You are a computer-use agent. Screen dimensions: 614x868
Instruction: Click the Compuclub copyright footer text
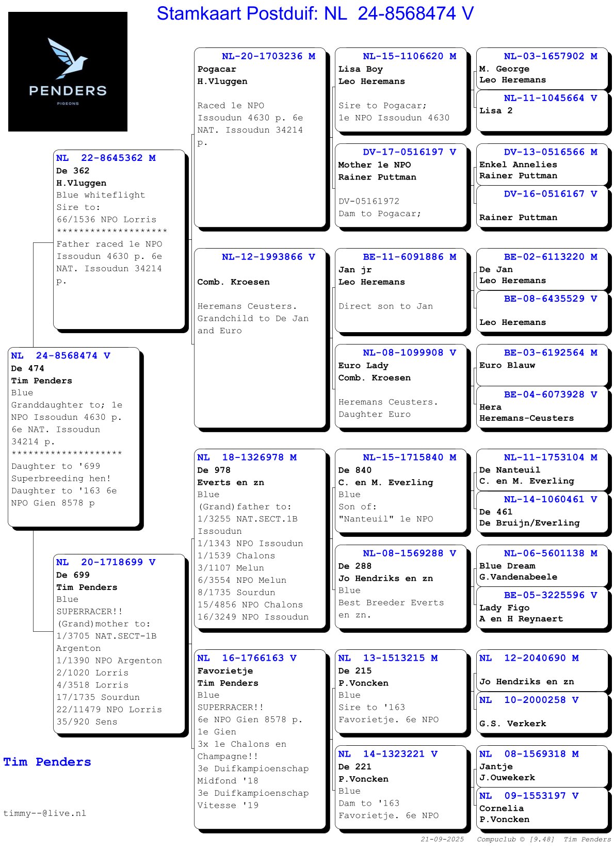pyautogui.click(x=515, y=839)
